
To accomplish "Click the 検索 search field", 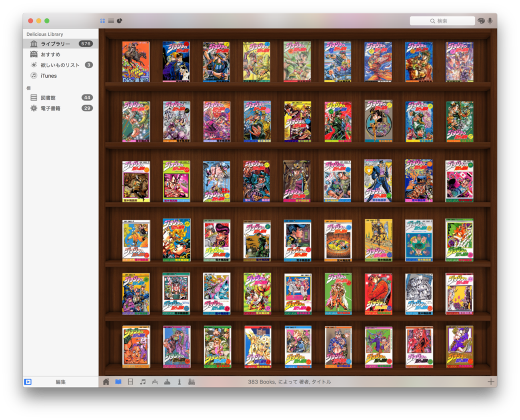I will point(442,21).
